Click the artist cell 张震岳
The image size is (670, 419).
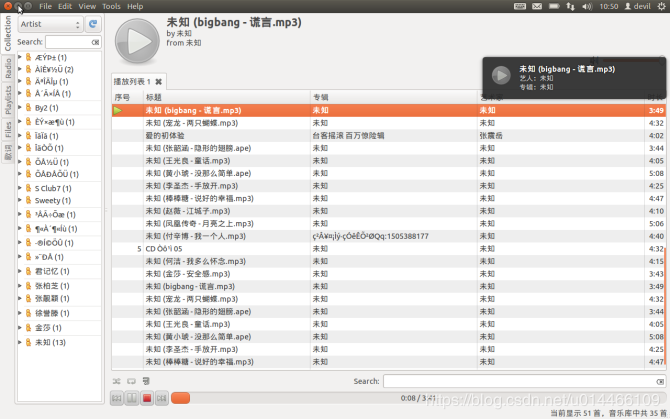(491, 136)
